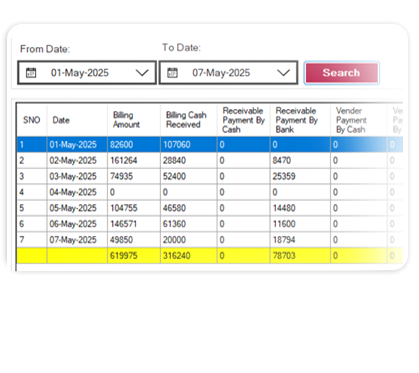The width and height of the screenshot is (419, 373).
Task: Select the 07-May-2025 cell in the table
Action: tap(77, 240)
